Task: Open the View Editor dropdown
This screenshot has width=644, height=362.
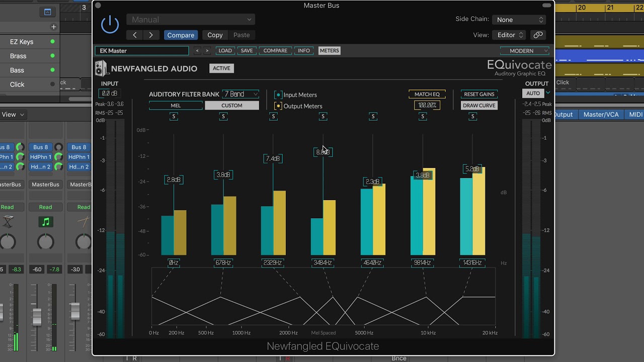Action: [x=509, y=35]
